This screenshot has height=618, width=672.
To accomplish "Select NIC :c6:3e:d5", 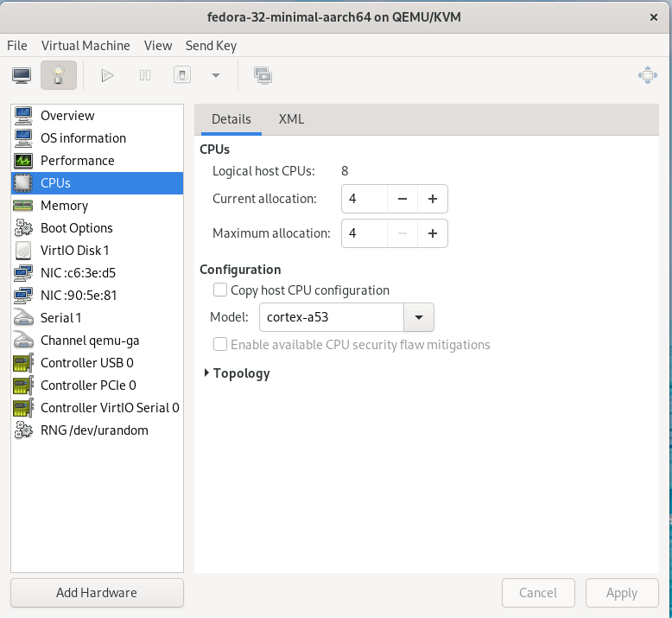I will 98,273.
